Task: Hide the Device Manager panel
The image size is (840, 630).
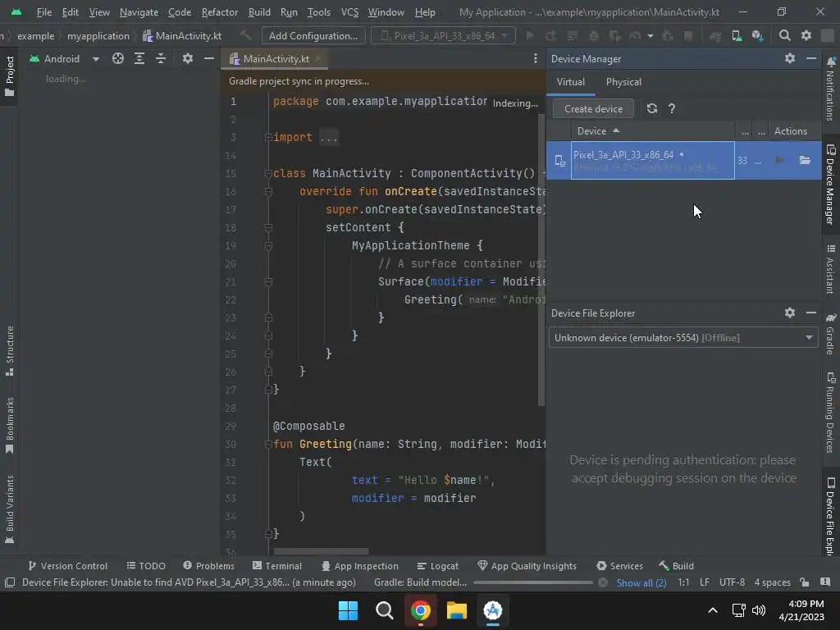Action: click(x=811, y=58)
